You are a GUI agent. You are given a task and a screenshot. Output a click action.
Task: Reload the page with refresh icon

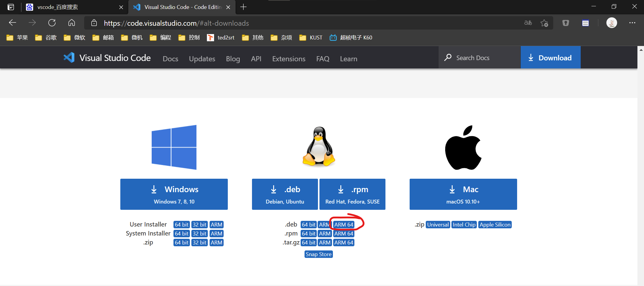[x=52, y=23]
